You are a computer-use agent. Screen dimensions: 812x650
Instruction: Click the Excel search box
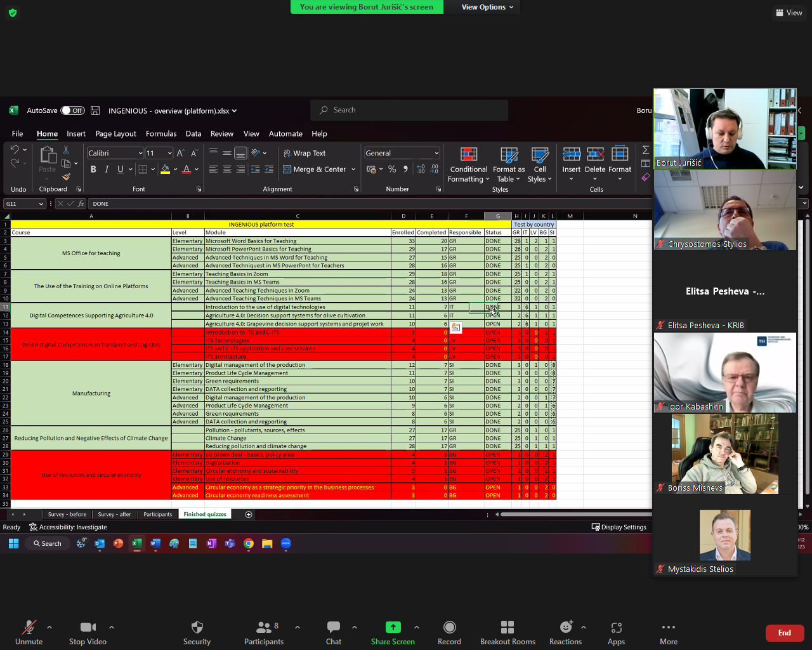point(409,110)
